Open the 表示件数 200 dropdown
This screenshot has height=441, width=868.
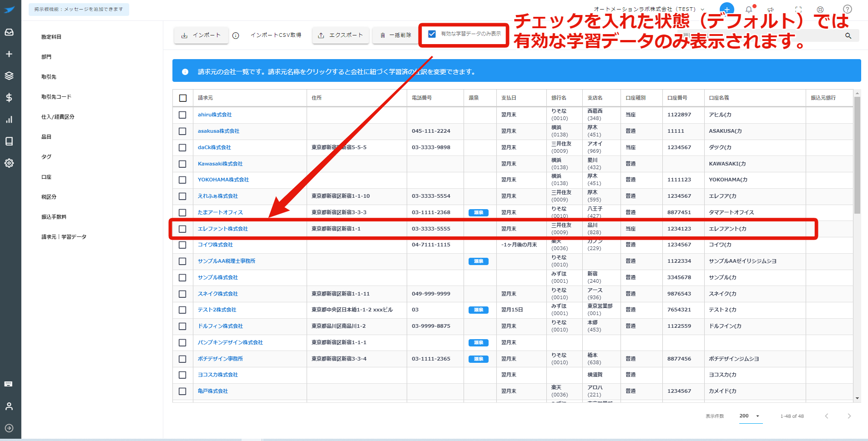(750, 416)
